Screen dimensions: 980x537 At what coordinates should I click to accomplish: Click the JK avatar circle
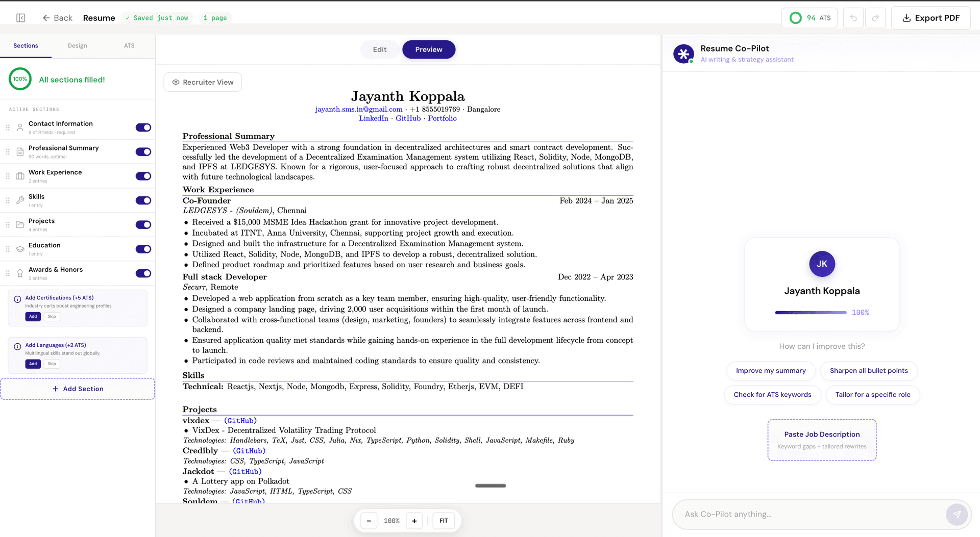(822, 264)
